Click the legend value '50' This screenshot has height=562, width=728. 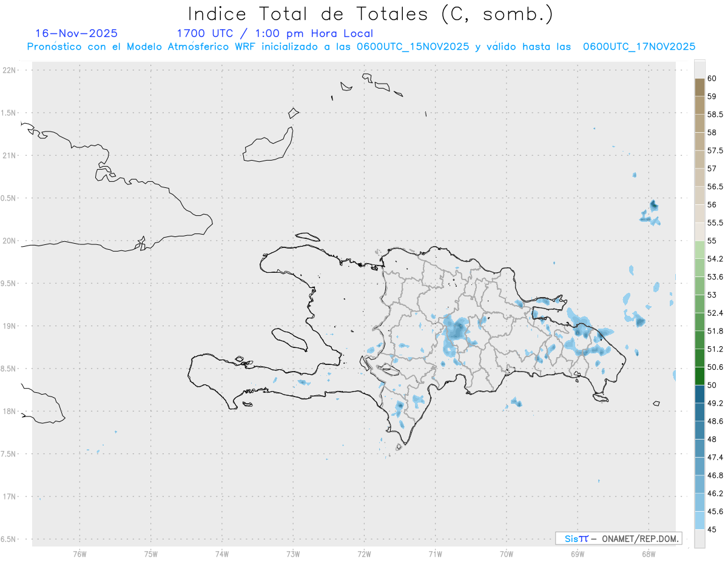712,385
